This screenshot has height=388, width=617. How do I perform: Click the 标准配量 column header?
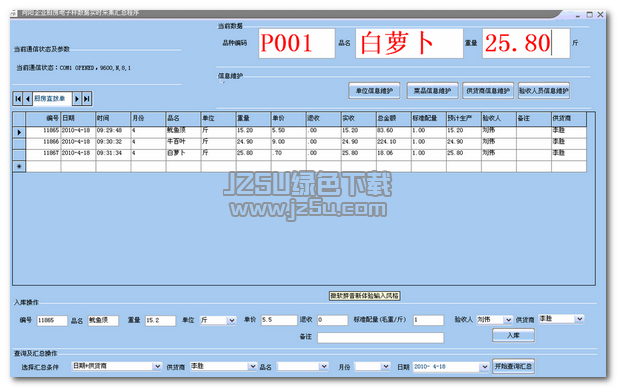click(429, 118)
